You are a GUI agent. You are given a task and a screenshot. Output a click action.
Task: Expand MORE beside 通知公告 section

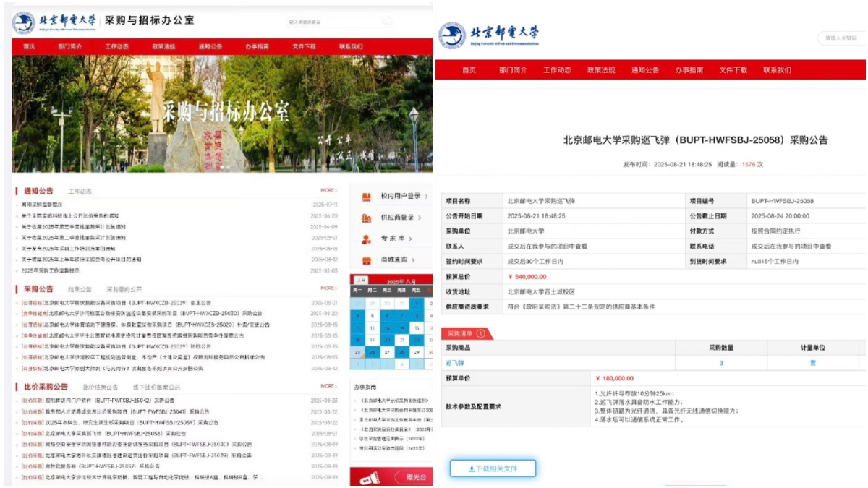coord(328,191)
